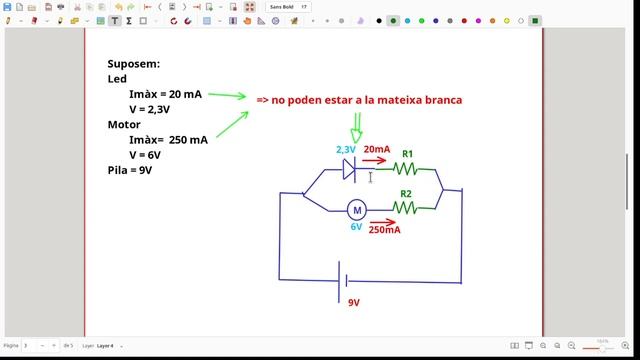Viewport: 640px width, 360px height.
Task: Pick the light blue color swatch
Action: 407,21
